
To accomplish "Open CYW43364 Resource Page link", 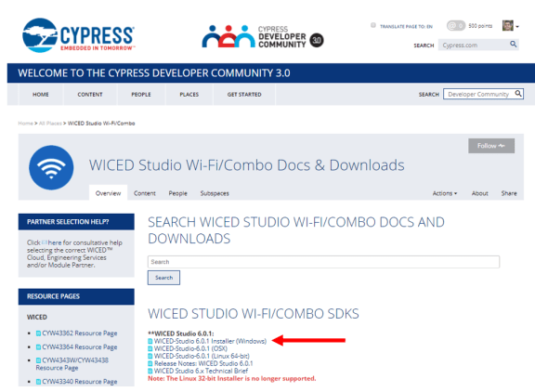I will (80, 347).
